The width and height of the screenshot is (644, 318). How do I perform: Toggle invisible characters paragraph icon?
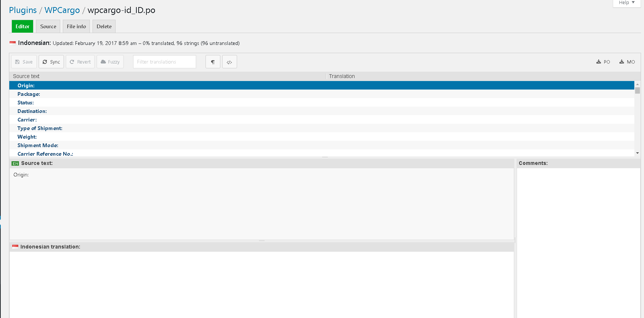click(x=213, y=62)
